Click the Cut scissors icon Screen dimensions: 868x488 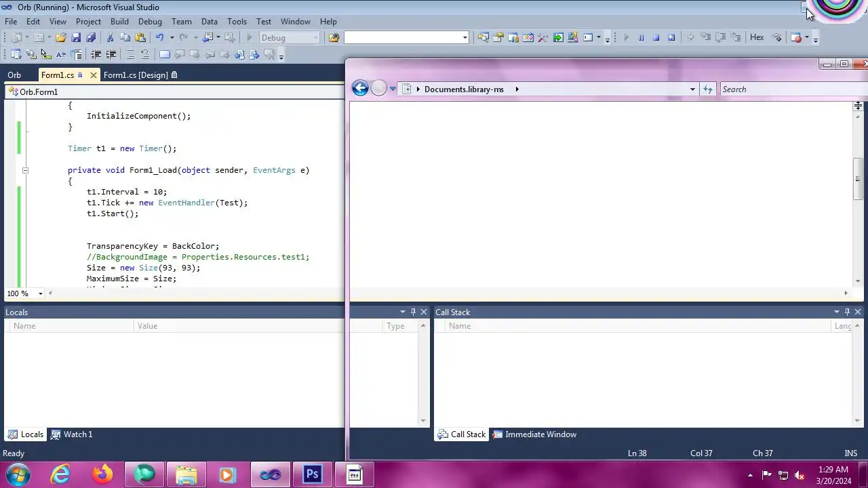pos(110,38)
